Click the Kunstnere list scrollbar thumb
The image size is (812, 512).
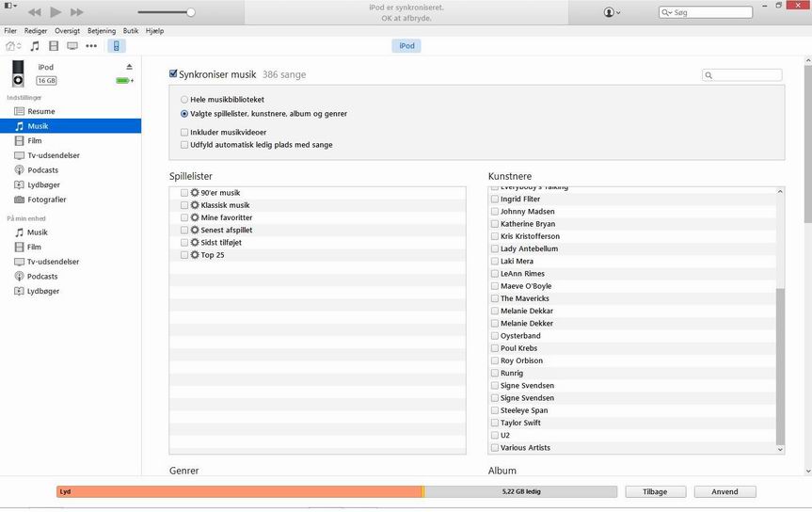[780, 366]
